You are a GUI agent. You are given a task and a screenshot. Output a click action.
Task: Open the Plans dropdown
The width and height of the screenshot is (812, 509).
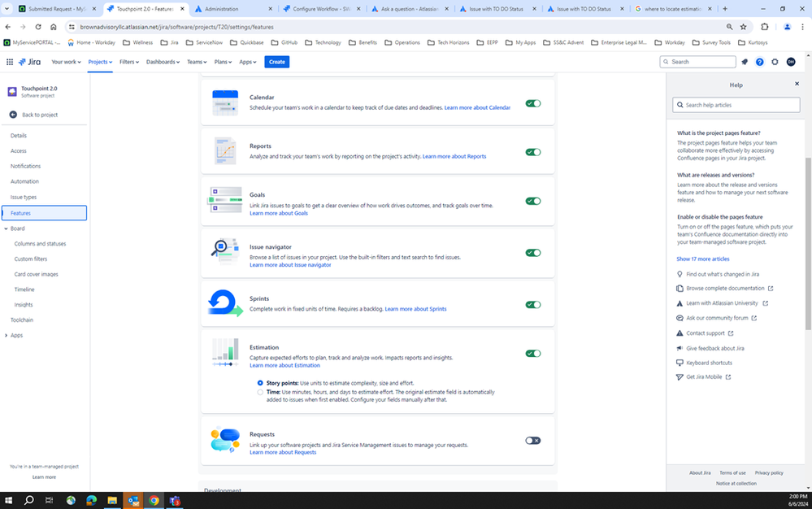click(x=223, y=62)
